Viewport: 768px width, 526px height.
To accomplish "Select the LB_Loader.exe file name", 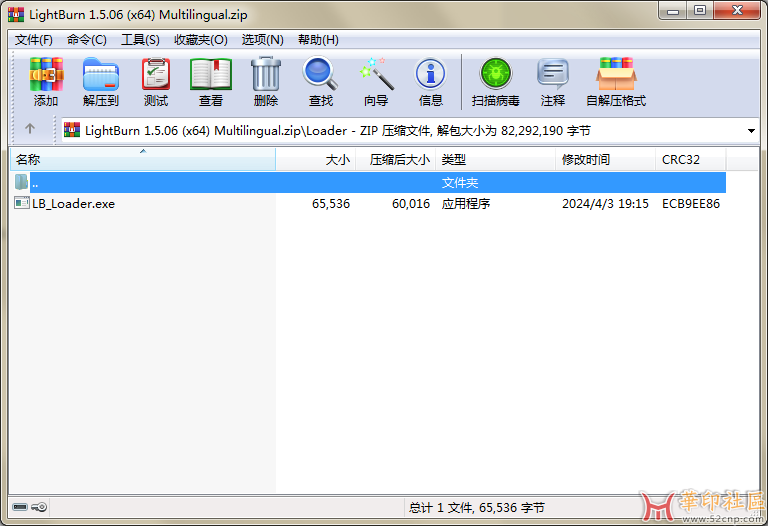I will (x=73, y=204).
